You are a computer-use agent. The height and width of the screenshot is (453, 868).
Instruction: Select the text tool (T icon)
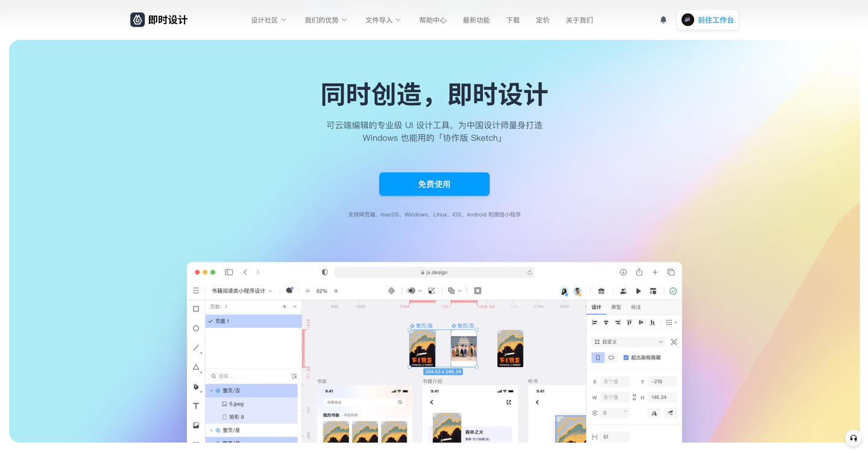196,406
